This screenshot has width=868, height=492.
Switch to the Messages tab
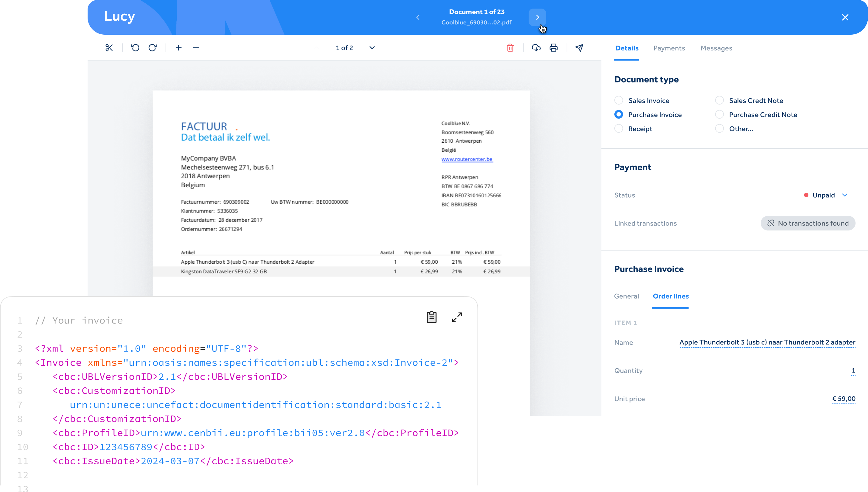click(716, 48)
